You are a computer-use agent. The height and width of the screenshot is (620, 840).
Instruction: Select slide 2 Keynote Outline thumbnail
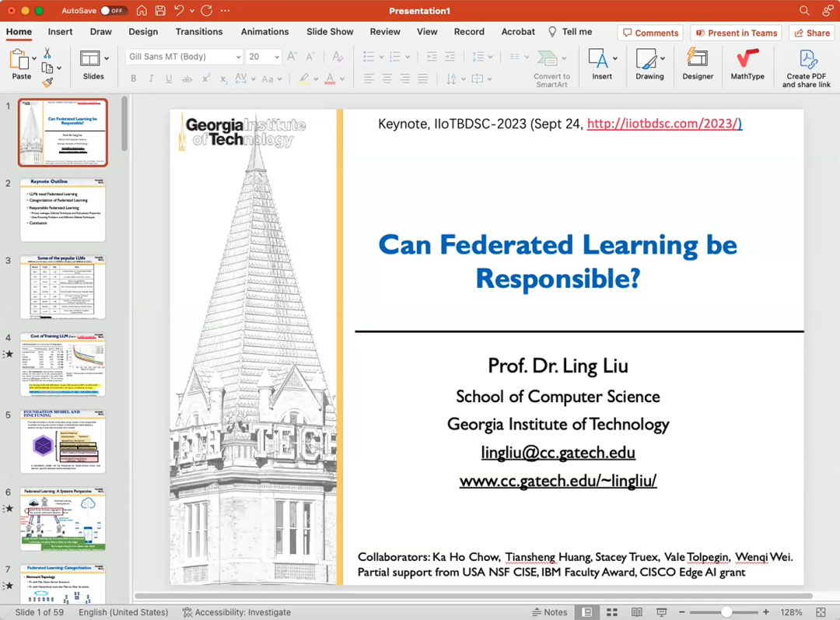63,210
